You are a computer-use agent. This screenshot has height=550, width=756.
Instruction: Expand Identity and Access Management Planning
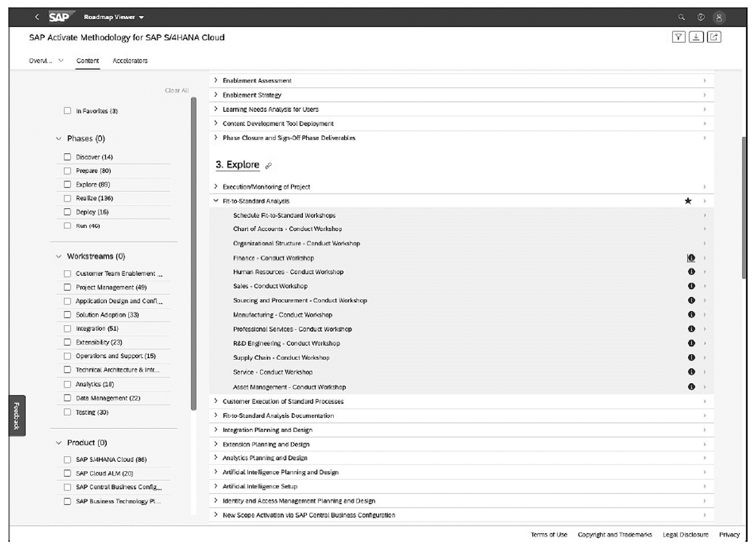click(x=216, y=501)
